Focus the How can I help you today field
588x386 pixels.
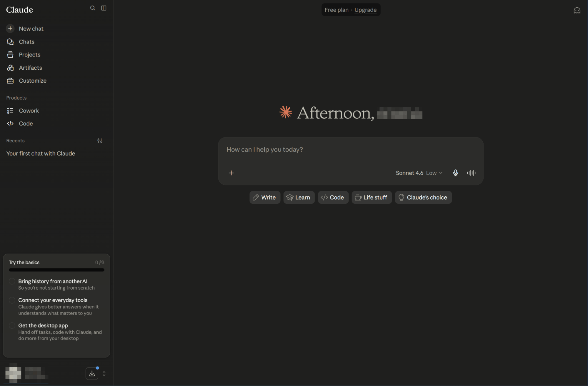[x=351, y=150]
